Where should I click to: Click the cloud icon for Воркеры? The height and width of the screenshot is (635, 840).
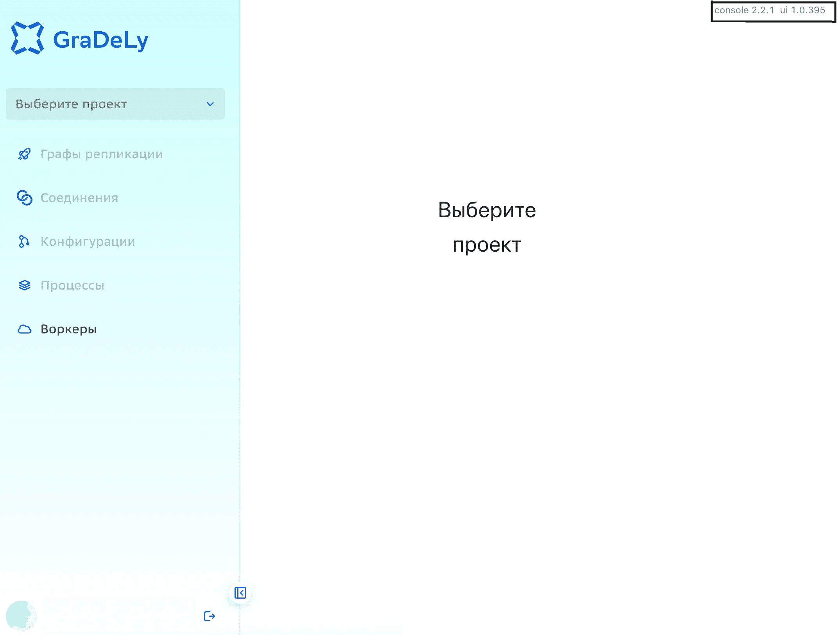(24, 329)
